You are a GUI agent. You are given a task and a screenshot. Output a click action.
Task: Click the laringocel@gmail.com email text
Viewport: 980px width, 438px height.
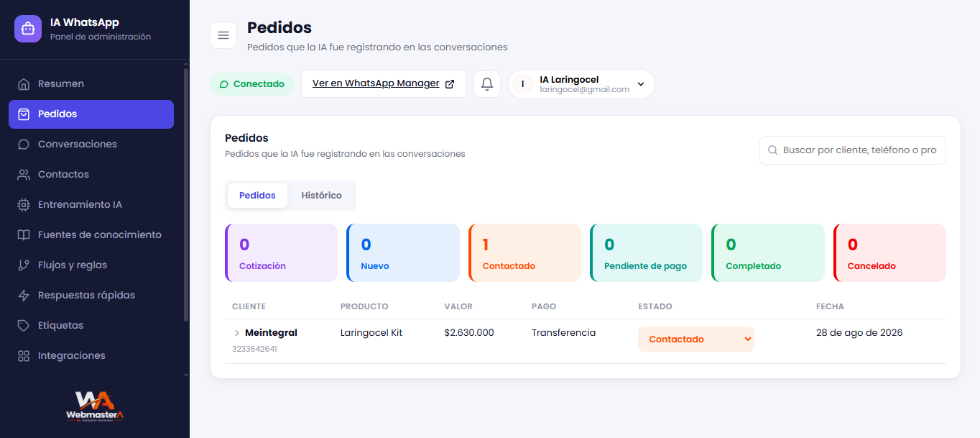coord(585,90)
